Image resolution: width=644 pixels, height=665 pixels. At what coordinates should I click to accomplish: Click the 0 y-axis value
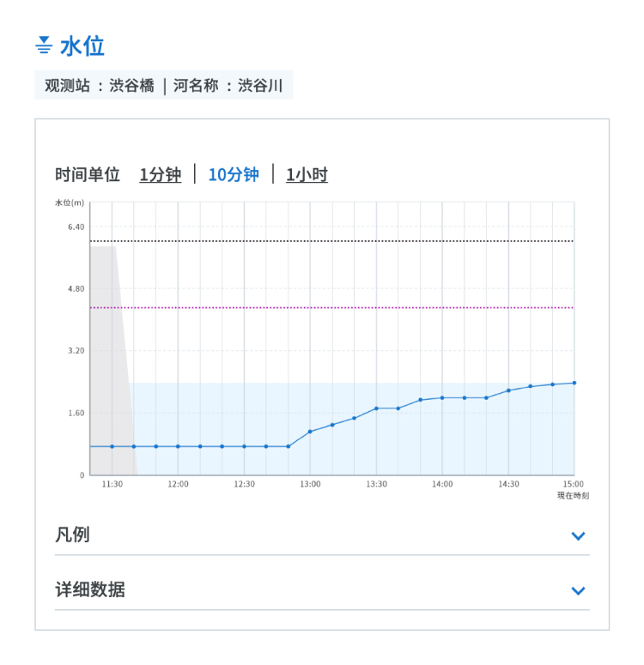click(x=82, y=475)
